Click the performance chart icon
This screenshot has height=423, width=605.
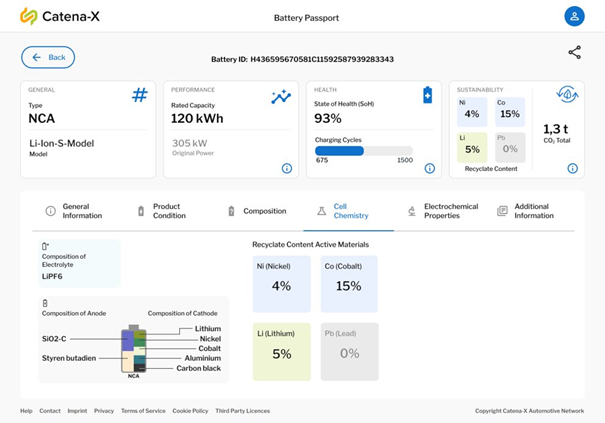pos(281,96)
